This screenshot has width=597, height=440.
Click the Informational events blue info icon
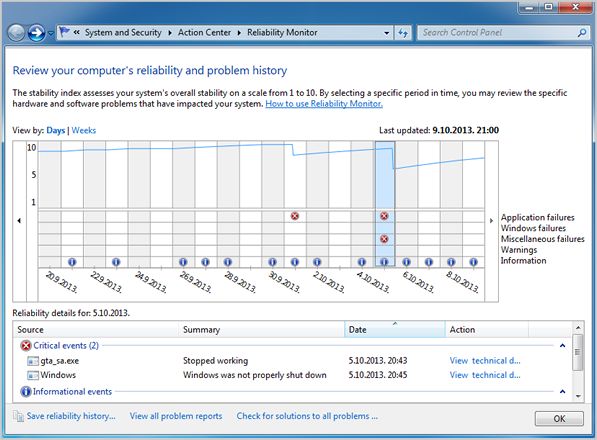[26, 391]
